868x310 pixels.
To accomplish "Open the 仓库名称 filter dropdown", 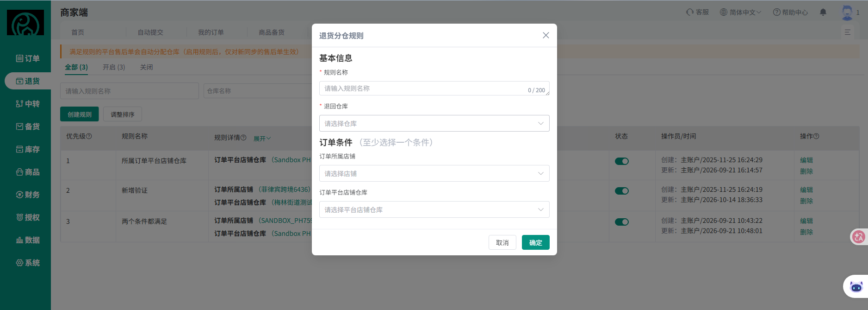I will 258,91.
